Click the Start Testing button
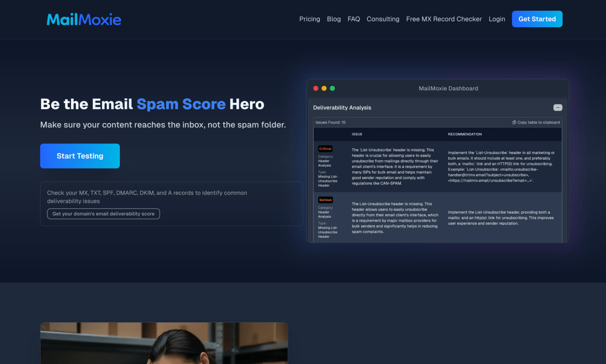The width and height of the screenshot is (606, 364). click(80, 156)
